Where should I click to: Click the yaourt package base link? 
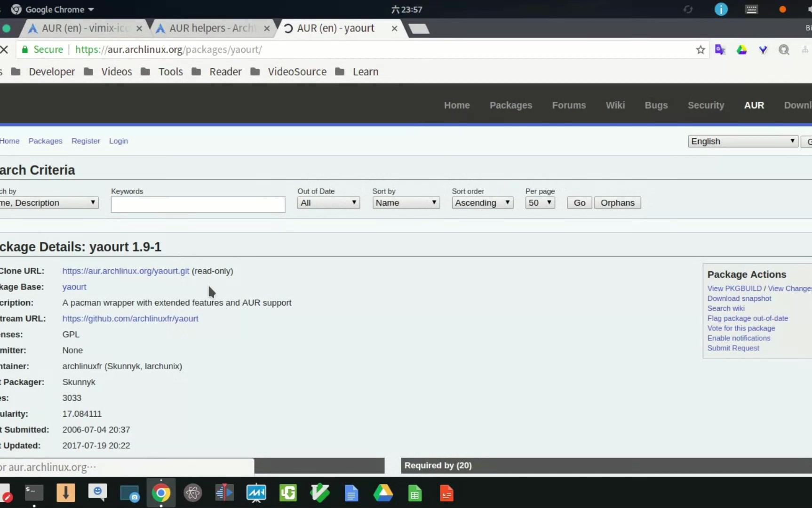point(74,287)
